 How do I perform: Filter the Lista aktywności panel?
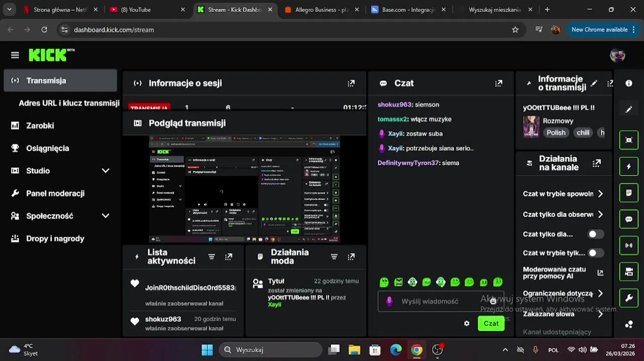(212, 257)
